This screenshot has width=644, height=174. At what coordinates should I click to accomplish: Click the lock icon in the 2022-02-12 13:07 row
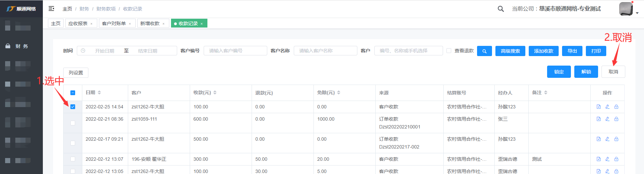[x=616, y=159]
